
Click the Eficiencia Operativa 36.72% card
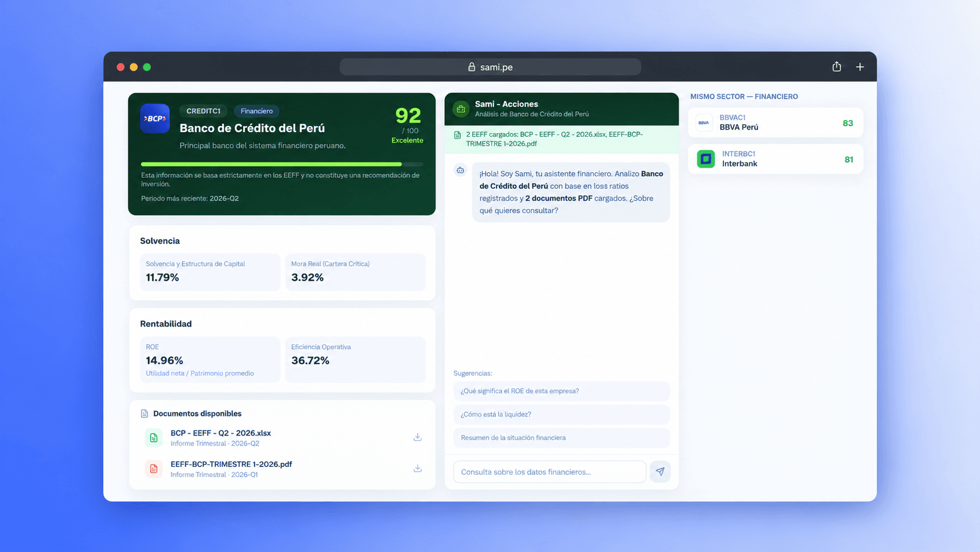coord(355,360)
